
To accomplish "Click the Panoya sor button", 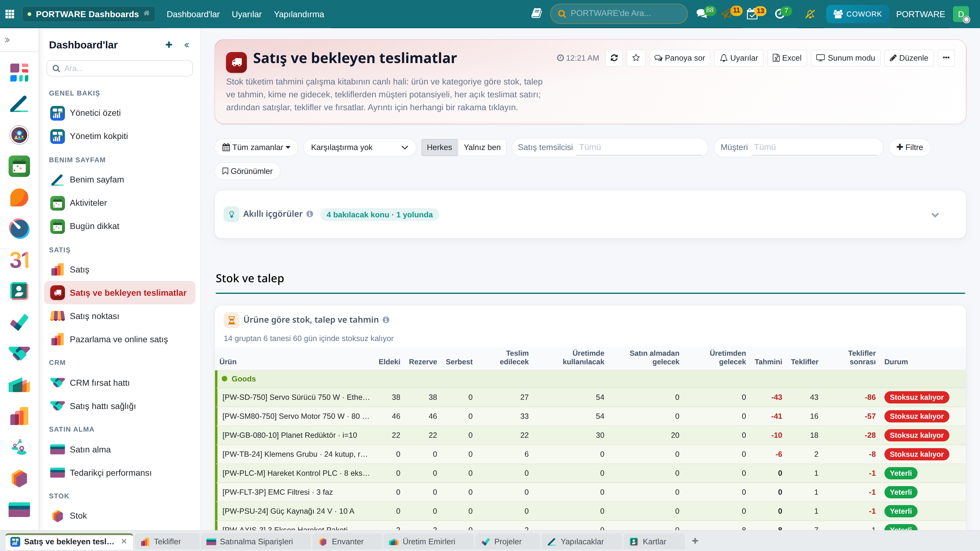I will click(680, 58).
